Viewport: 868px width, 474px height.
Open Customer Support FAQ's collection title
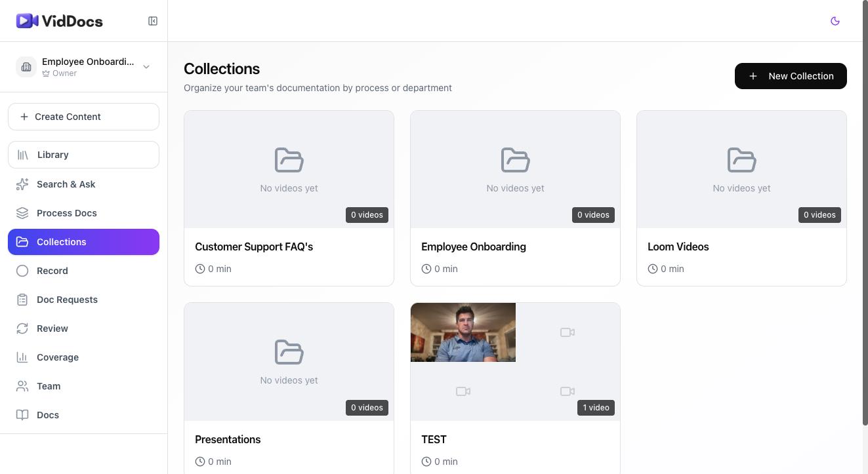(254, 247)
